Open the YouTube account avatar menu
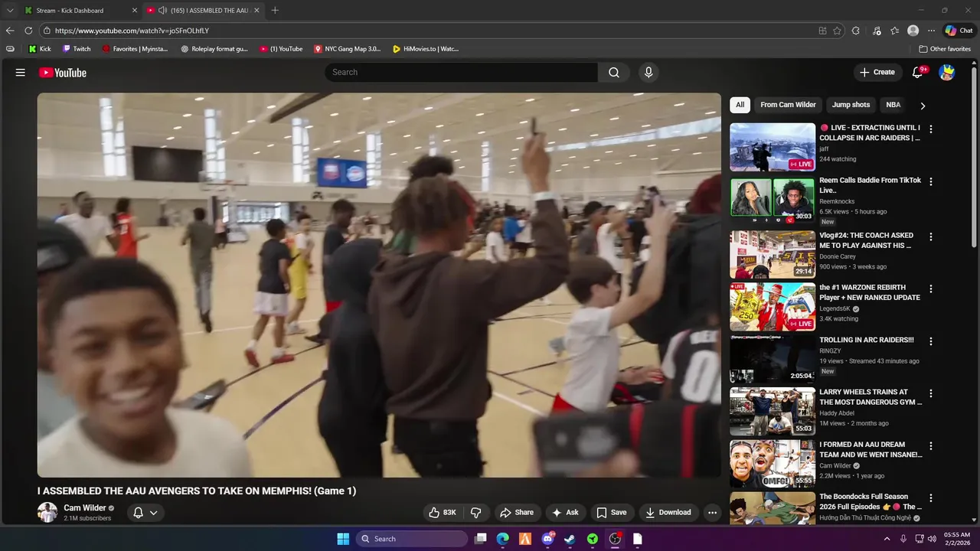Image resolution: width=980 pixels, height=551 pixels. pos(947,72)
